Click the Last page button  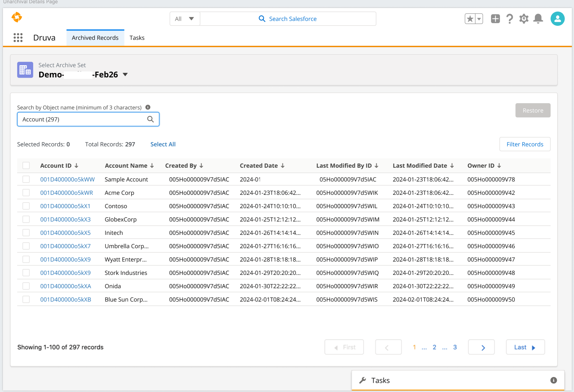pyautogui.click(x=525, y=347)
